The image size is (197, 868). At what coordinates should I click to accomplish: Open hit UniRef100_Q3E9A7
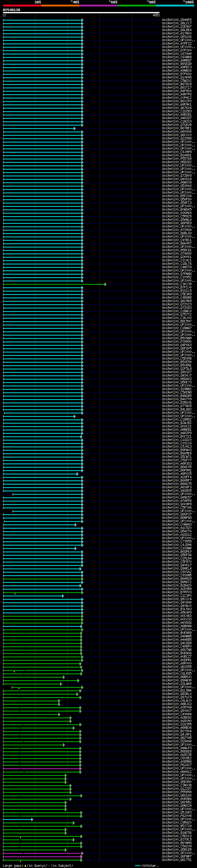[x=177, y=26]
